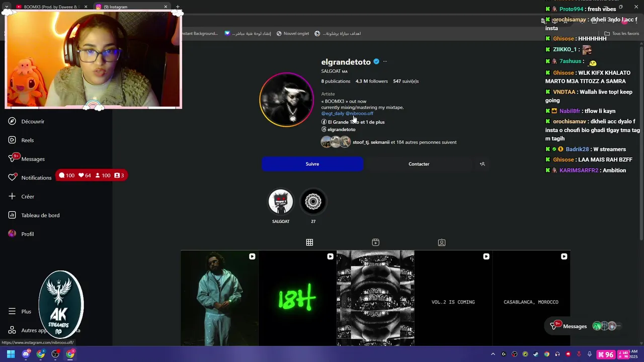Viewport: 644px width, 362px height.
Task: Open the post of man in tracksuit
Action: [x=219, y=299]
